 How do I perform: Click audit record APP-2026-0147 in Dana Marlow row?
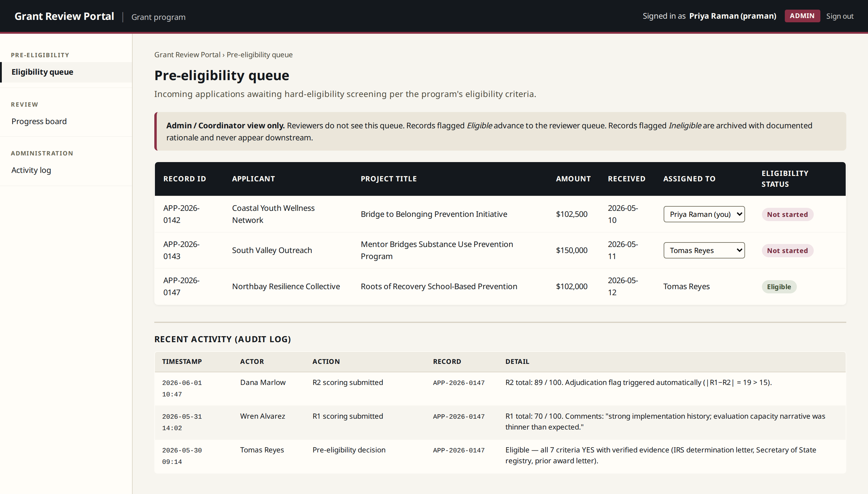(x=459, y=383)
